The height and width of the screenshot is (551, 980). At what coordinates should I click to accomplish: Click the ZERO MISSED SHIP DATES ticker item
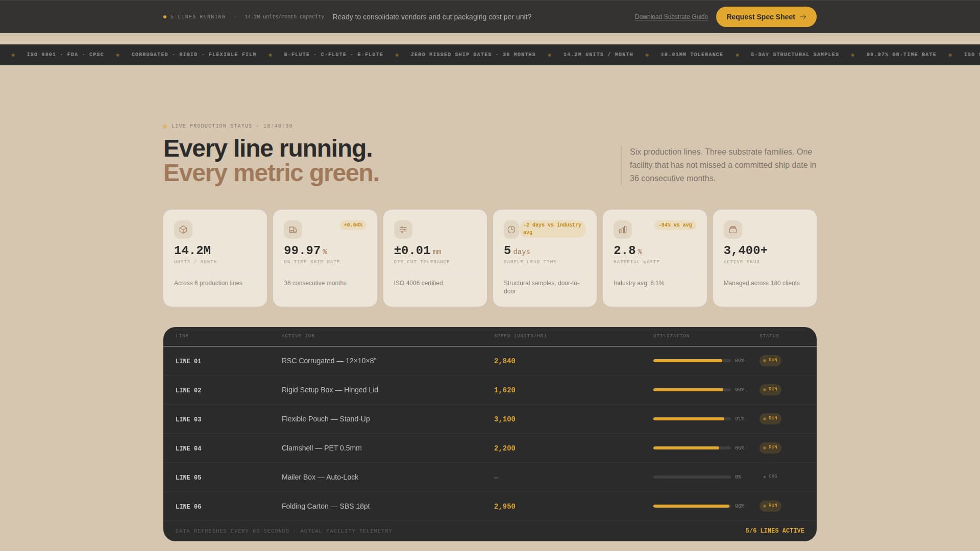point(474,55)
